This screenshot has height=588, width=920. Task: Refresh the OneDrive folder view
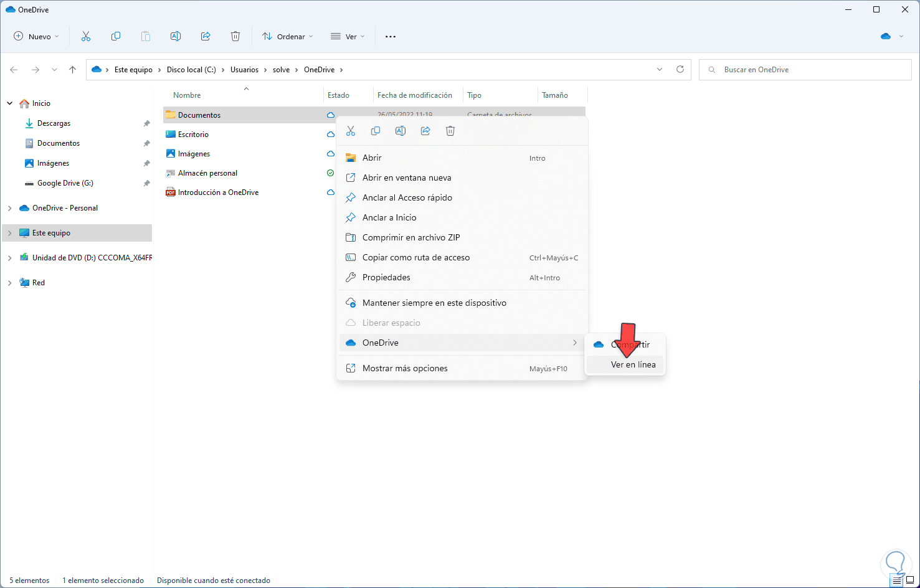680,69
